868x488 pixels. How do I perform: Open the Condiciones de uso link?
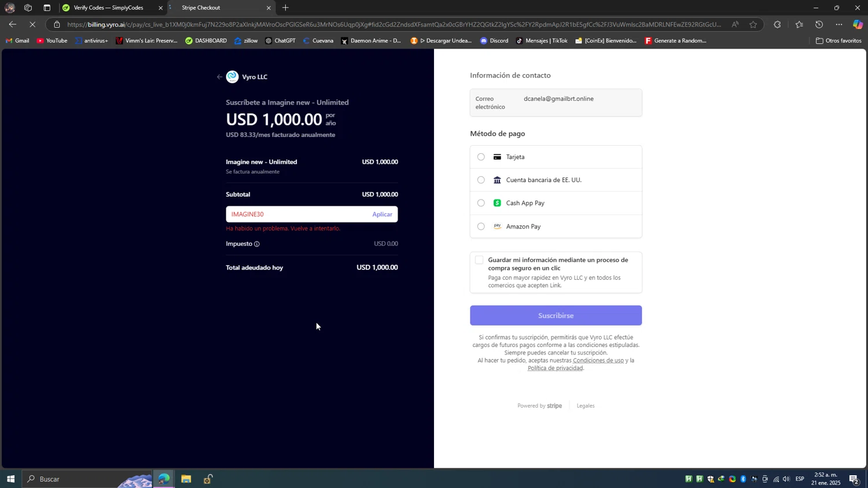(x=598, y=360)
